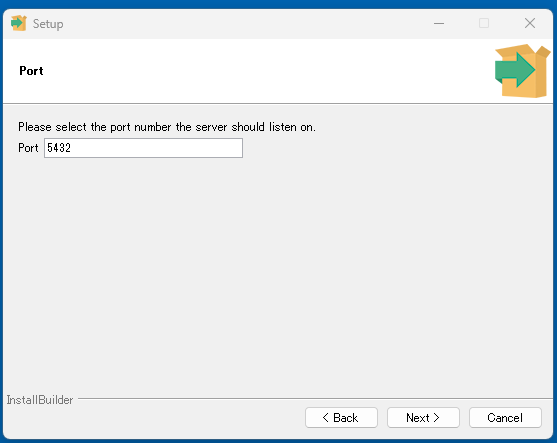
Task: Click the Setup window title text
Action: (48, 24)
